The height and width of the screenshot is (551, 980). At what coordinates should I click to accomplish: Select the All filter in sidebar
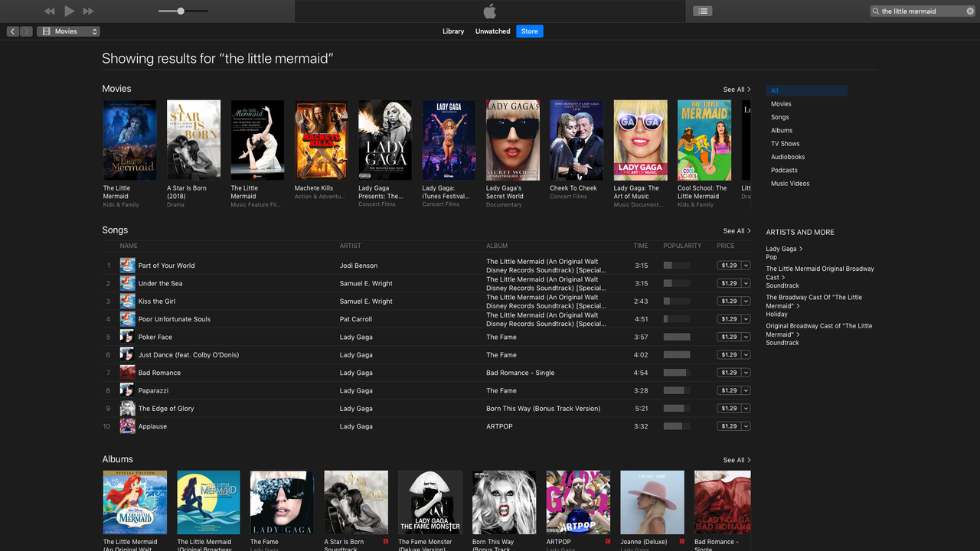[806, 90]
